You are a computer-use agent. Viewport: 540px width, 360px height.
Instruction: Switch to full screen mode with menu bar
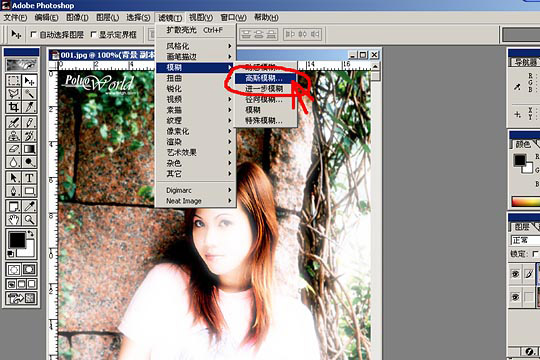[x=21, y=284]
